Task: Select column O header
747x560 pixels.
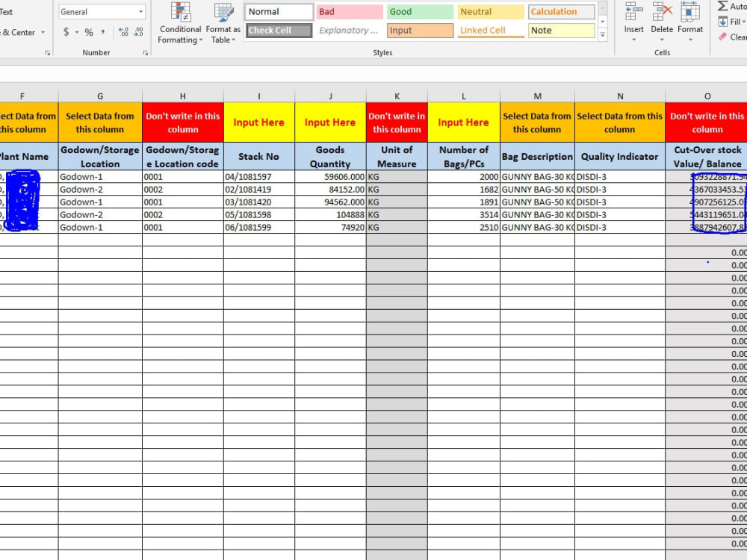Action: click(707, 96)
